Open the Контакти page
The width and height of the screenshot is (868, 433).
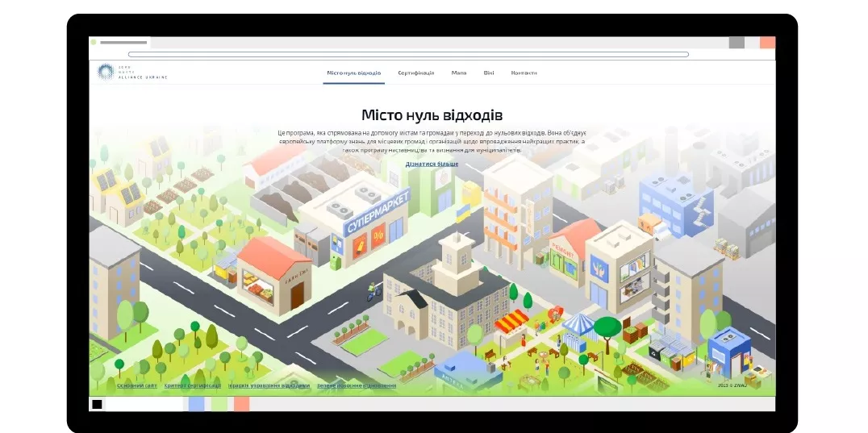pyautogui.click(x=524, y=73)
